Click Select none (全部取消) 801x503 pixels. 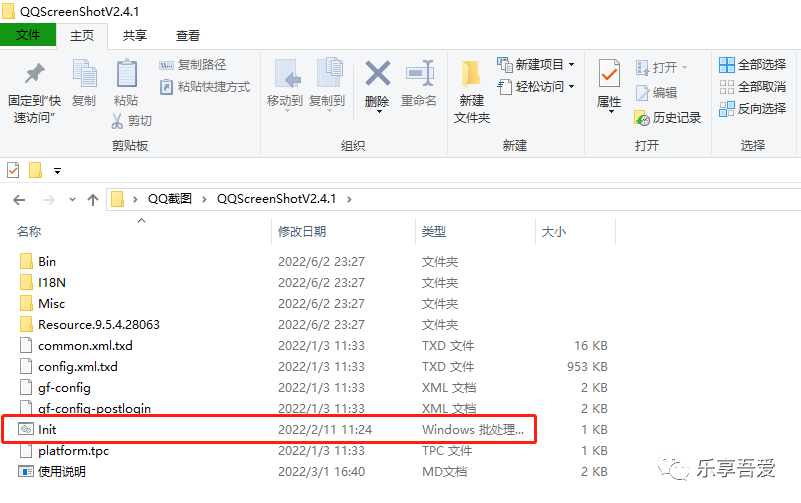[752, 87]
